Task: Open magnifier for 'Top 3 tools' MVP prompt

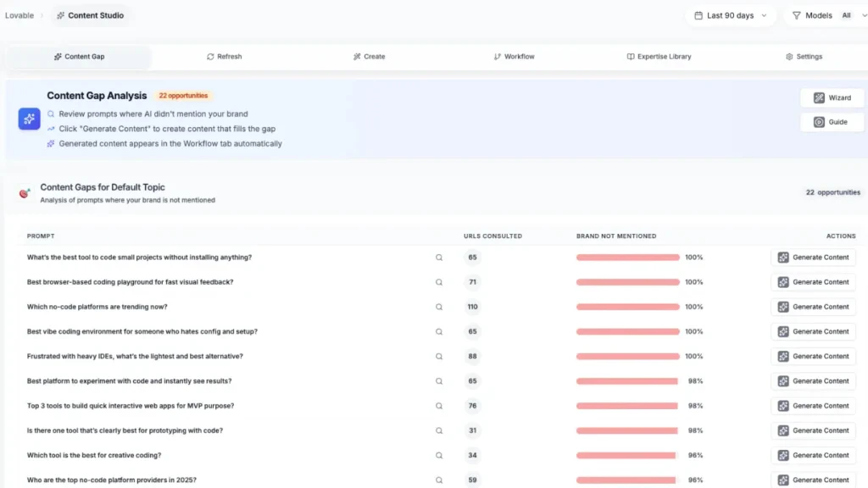Action: 439,406
